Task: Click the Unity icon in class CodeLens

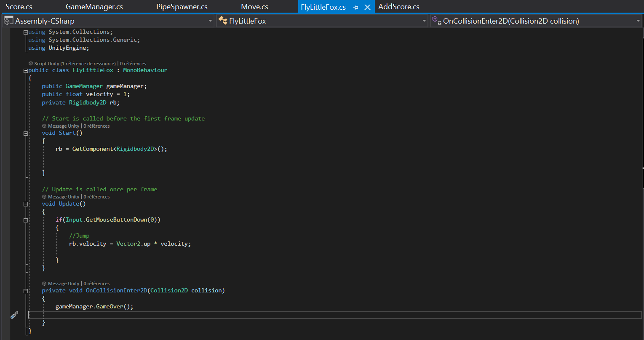Action: [31, 64]
